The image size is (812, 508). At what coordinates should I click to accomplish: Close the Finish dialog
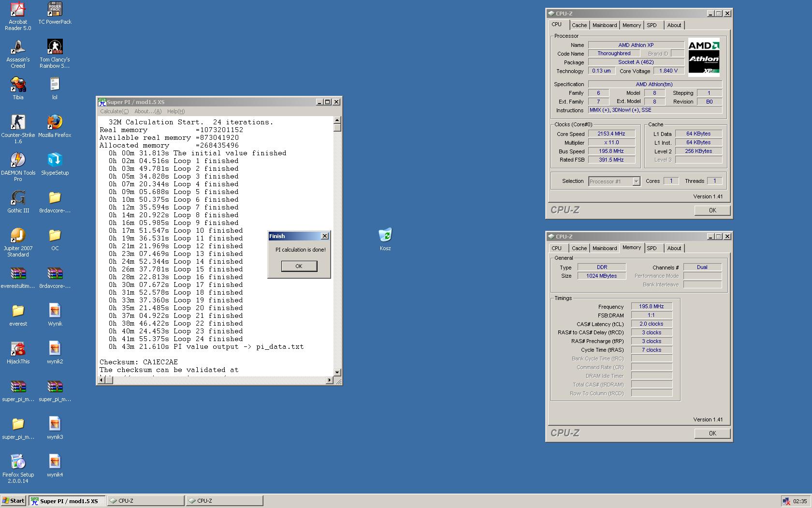[x=325, y=236]
